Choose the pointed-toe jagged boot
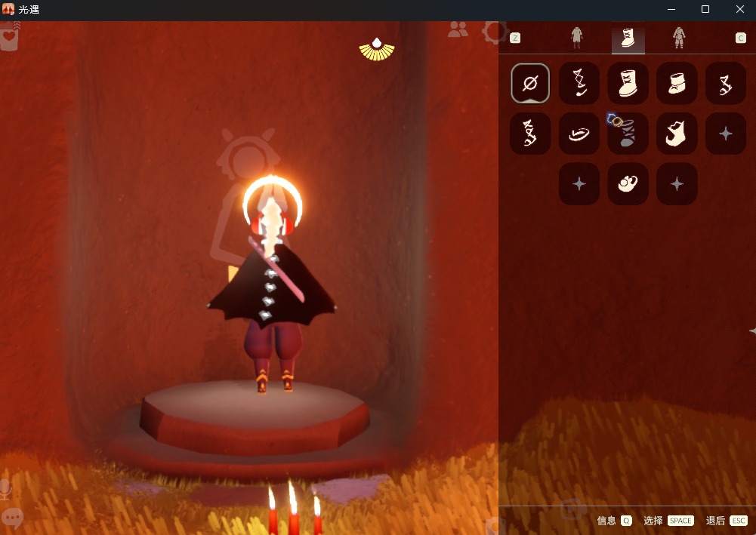The width and height of the screenshot is (756, 535). (x=677, y=134)
